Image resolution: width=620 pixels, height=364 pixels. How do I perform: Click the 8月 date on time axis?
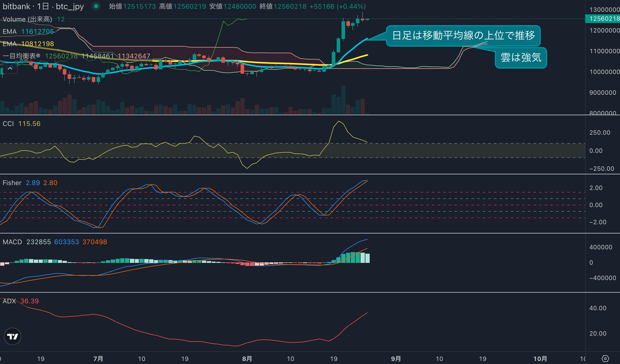(247, 359)
